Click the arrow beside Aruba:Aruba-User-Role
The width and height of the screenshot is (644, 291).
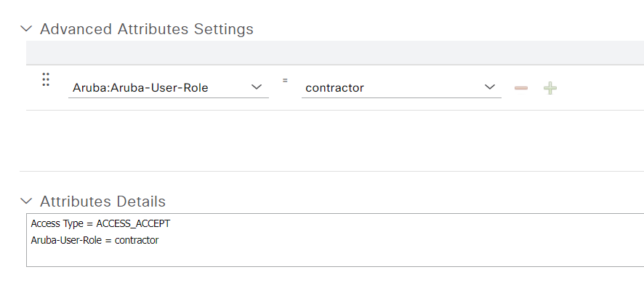click(x=257, y=87)
